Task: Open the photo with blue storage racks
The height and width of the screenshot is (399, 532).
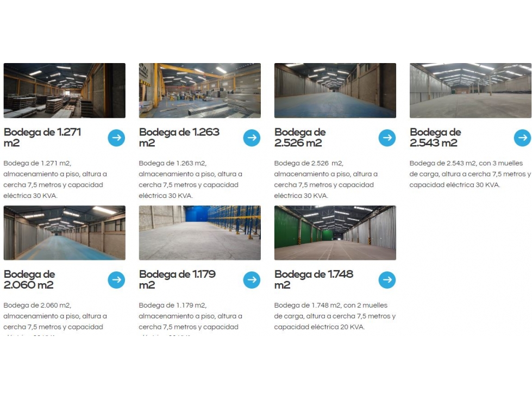Action: pyautogui.click(x=200, y=233)
